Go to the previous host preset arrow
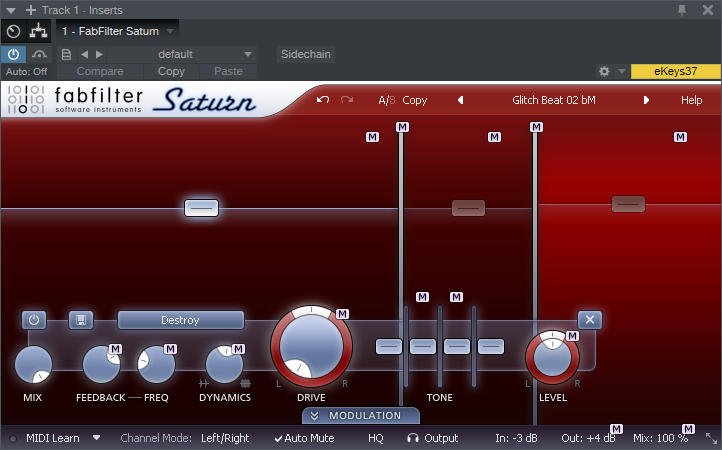This screenshot has height=450, width=722. (84, 54)
